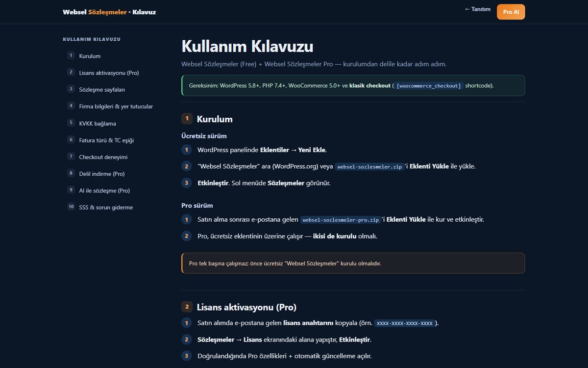Follow the ← Tanıtım link in header
The width and height of the screenshot is (588, 368).
pyautogui.click(x=478, y=9)
